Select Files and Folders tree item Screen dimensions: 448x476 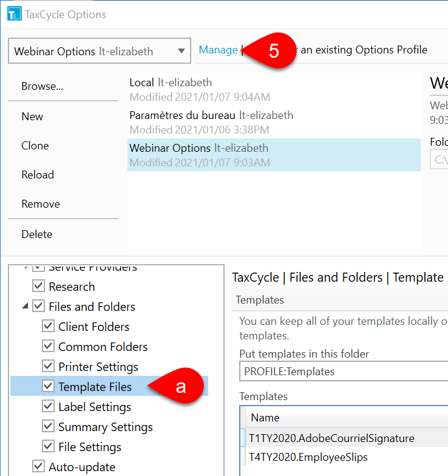coord(92,307)
